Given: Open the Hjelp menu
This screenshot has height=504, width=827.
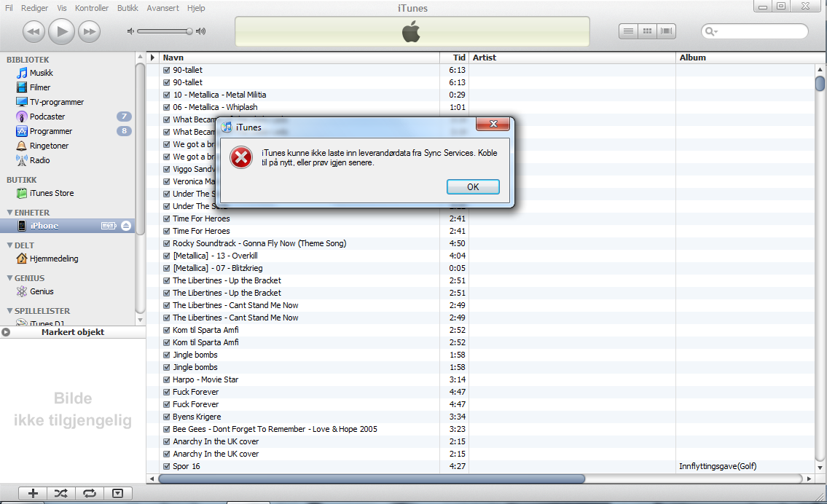Looking at the screenshot, I should [196, 8].
